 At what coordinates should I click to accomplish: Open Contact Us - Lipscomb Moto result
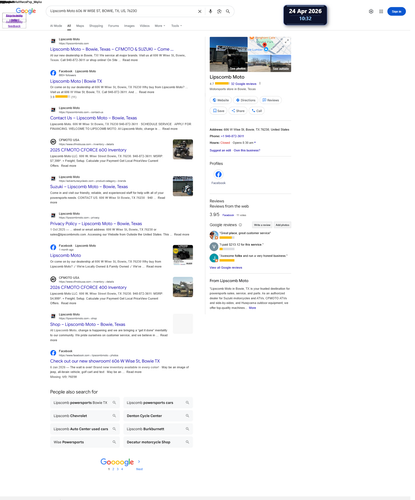pos(93,118)
